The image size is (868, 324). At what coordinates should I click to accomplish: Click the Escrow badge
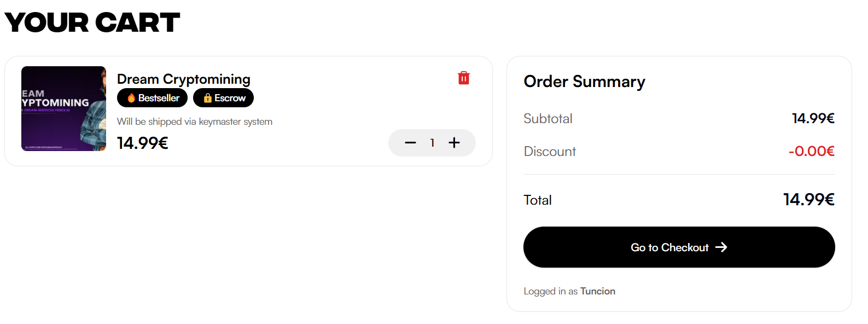point(223,98)
